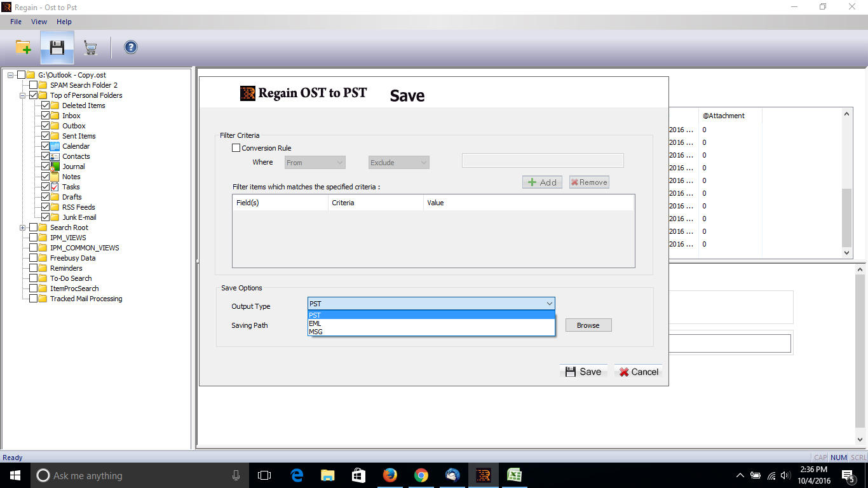
Task: Open OST file with folder-plus icon
Action: (24, 47)
